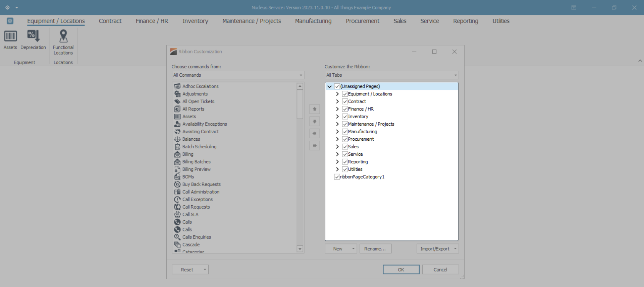
Task: Disable the Manufacturing page checkbox
Action: pyautogui.click(x=345, y=132)
